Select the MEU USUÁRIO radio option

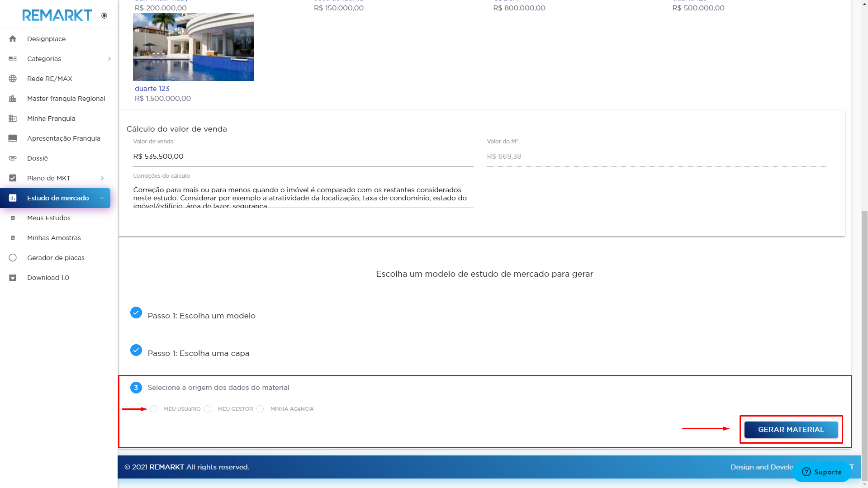(154, 409)
